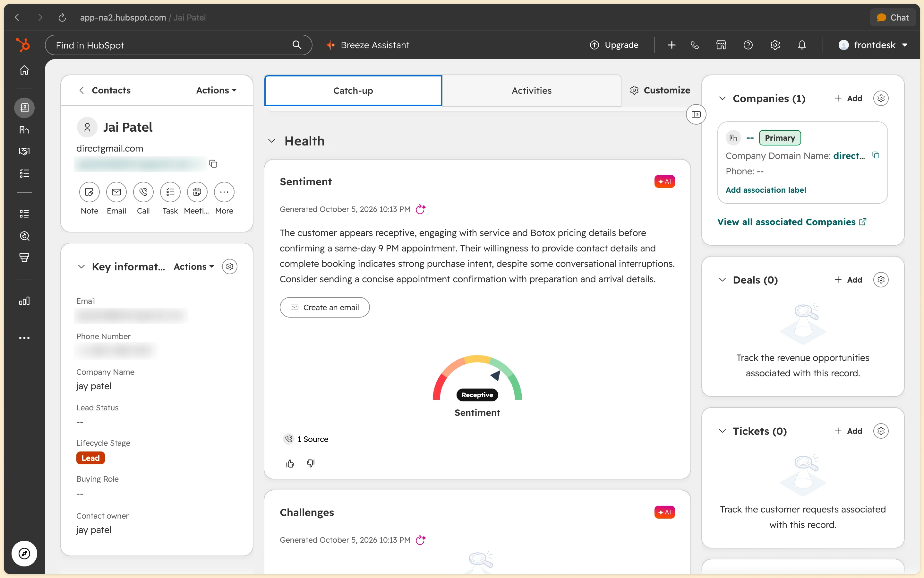Open the Help question mark icon
The width and height of the screenshot is (924, 578).
coord(748,45)
